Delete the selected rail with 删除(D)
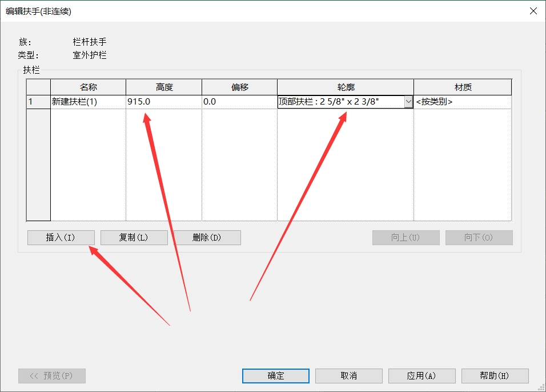 point(207,238)
